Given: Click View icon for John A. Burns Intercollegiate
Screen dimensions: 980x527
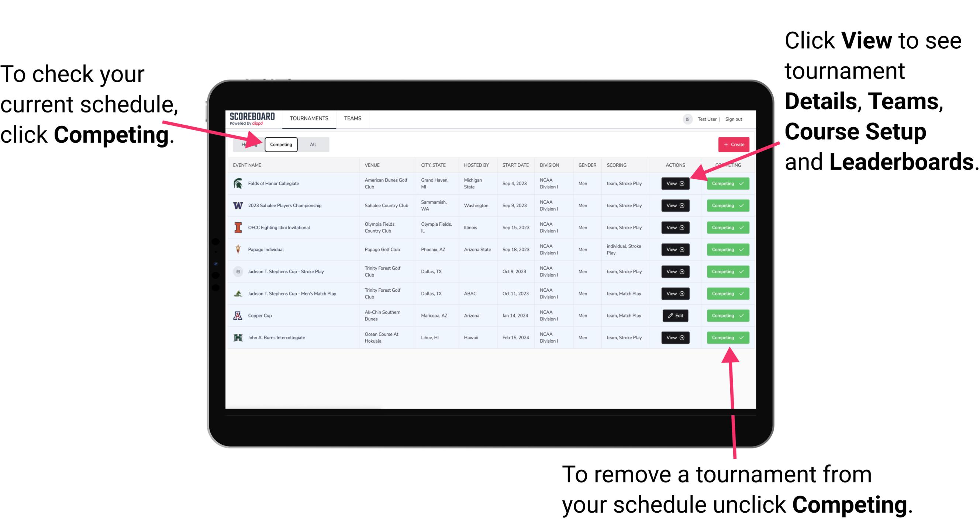Looking at the screenshot, I should coord(676,337).
